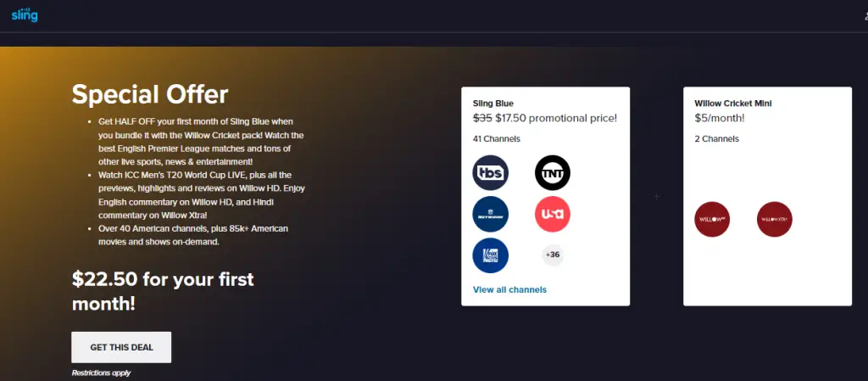Select the USA network logo

553,214
